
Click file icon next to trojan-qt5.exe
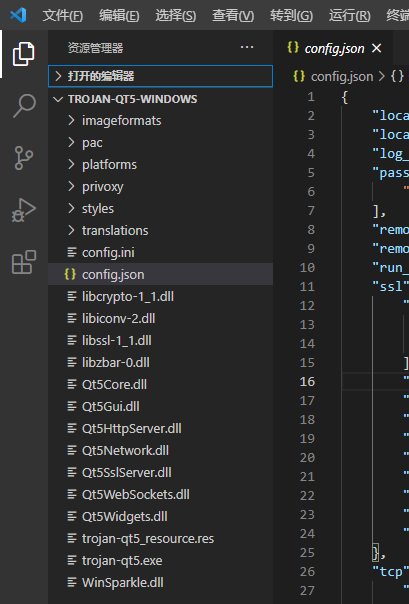point(72,560)
